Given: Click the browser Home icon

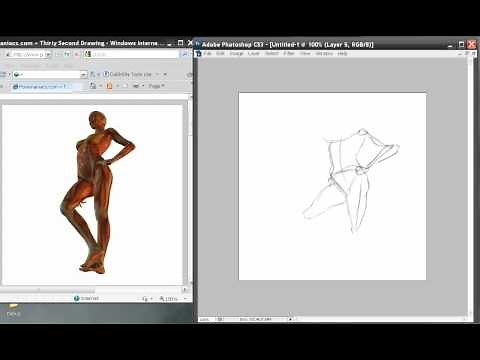Looking at the screenshot, I should 93,86.
